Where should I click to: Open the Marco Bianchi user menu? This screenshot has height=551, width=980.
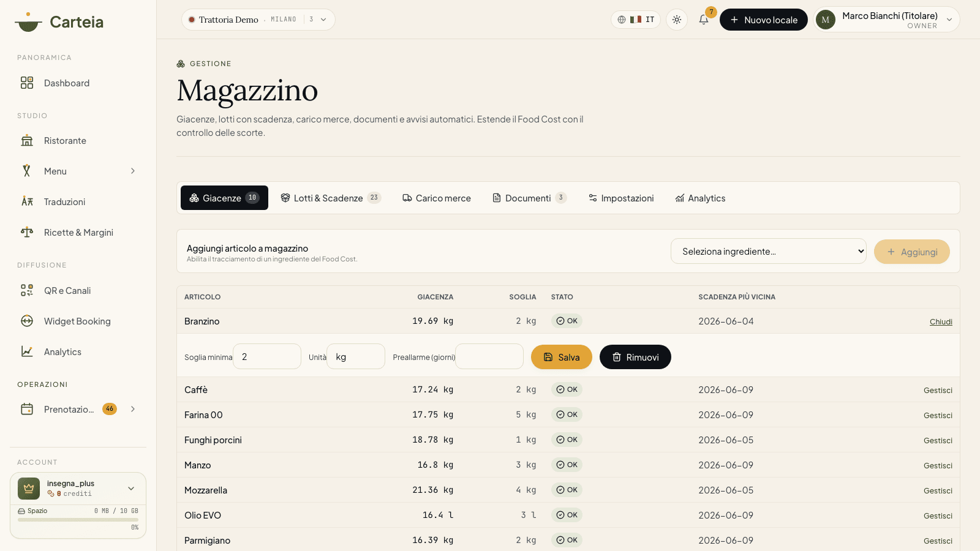click(887, 20)
